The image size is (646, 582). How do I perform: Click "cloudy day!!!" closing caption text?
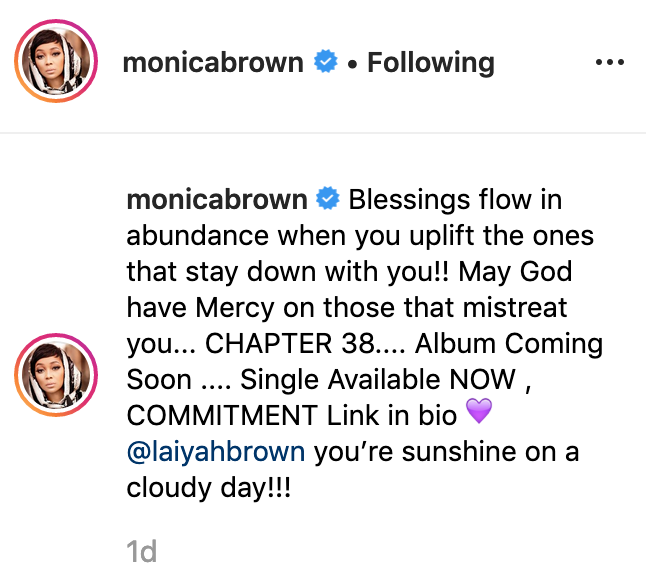coord(210,487)
